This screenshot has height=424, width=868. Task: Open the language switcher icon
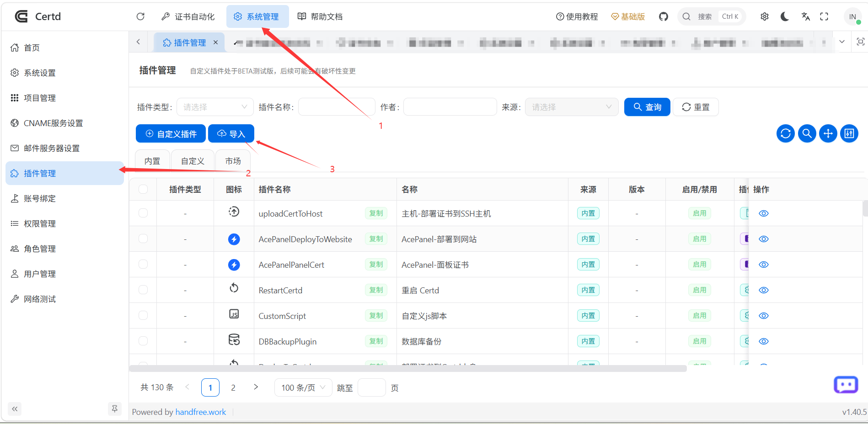(805, 16)
